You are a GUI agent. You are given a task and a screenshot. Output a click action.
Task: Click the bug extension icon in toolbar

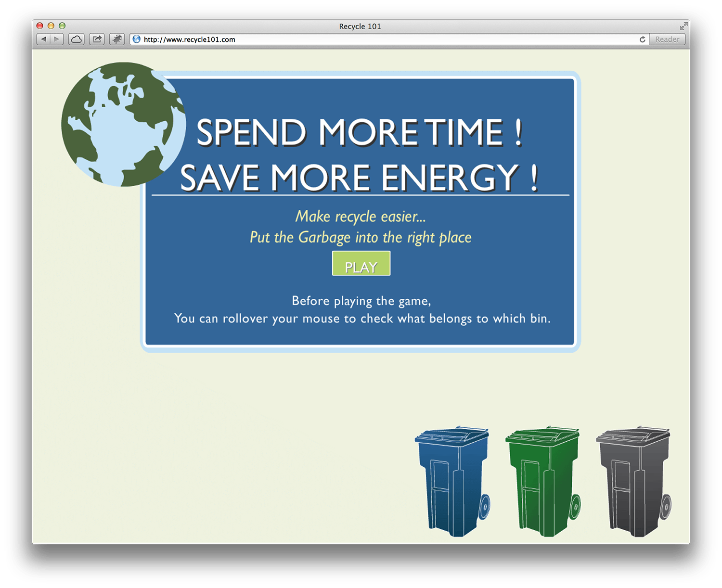117,39
